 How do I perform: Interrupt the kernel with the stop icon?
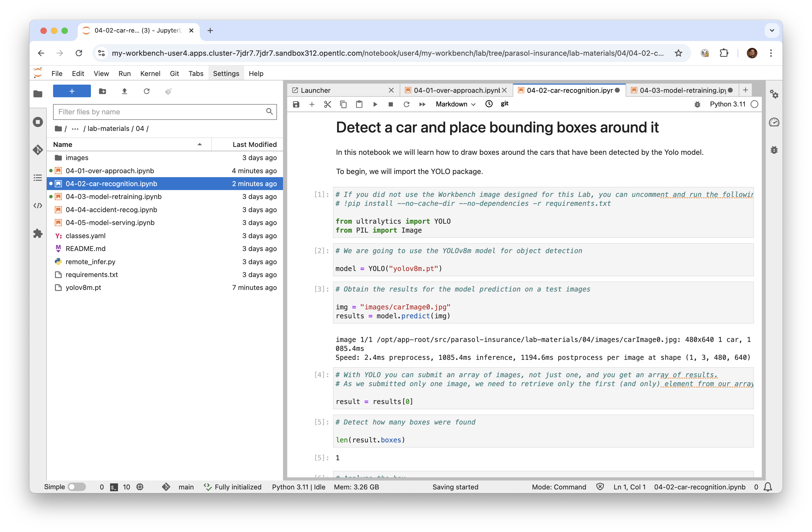pyautogui.click(x=391, y=104)
